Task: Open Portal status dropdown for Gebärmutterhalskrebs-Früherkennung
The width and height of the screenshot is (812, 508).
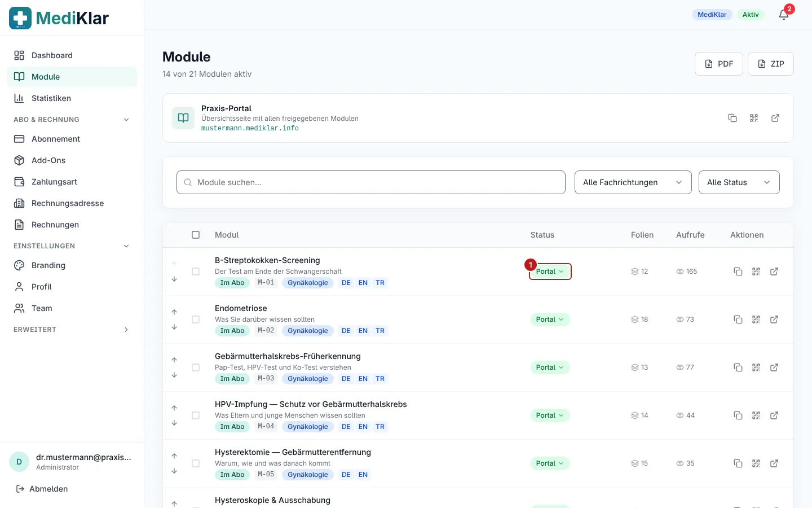Action: tap(550, 367)
